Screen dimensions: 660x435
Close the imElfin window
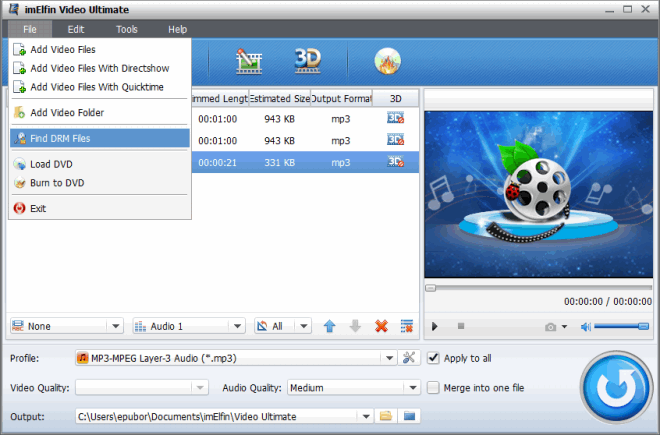point(645,9)
